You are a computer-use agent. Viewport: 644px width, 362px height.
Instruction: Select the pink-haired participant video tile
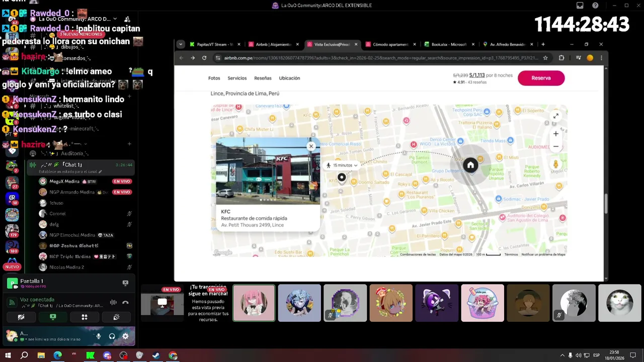254,303
